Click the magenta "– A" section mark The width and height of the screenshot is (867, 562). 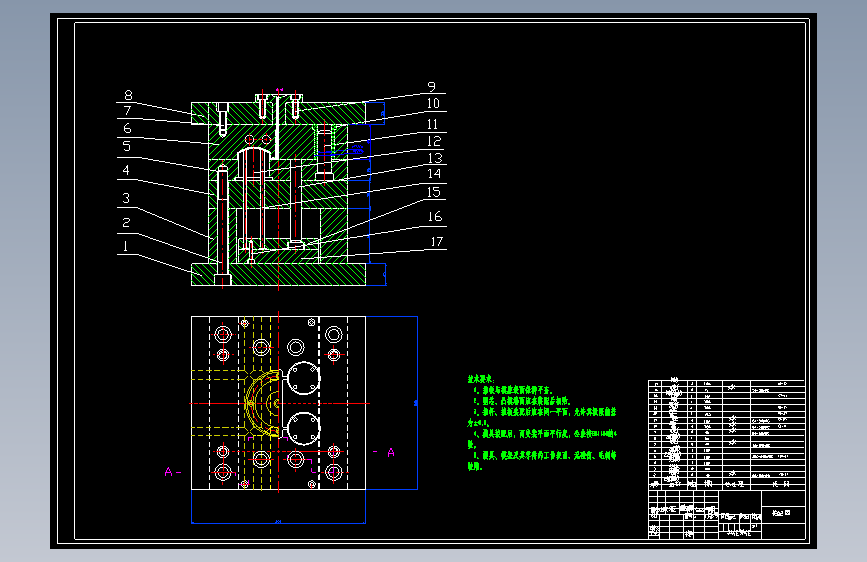[384, 452]
